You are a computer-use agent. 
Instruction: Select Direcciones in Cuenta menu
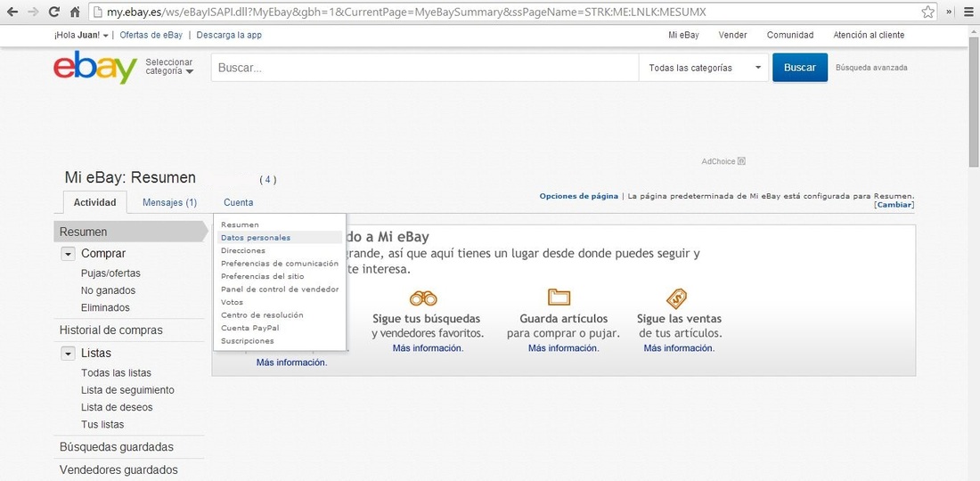[x=243, y=250]
